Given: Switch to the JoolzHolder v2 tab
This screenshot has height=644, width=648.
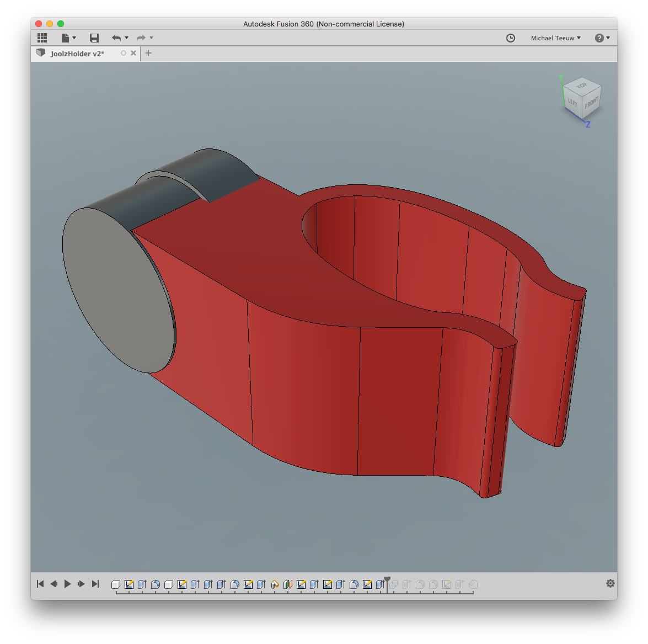Looking at the screenshot, I should [x=77, y=54].
